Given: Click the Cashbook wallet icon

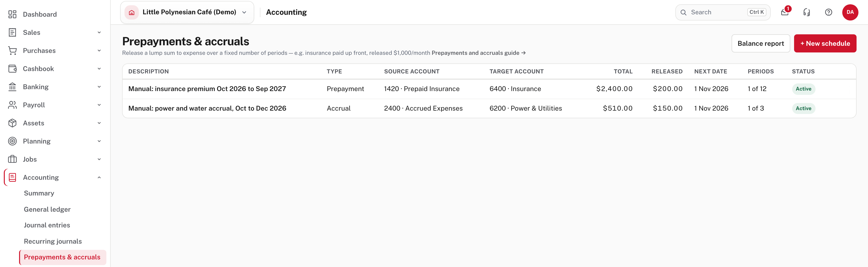Looking at the screenshot, I should (12, 69).
